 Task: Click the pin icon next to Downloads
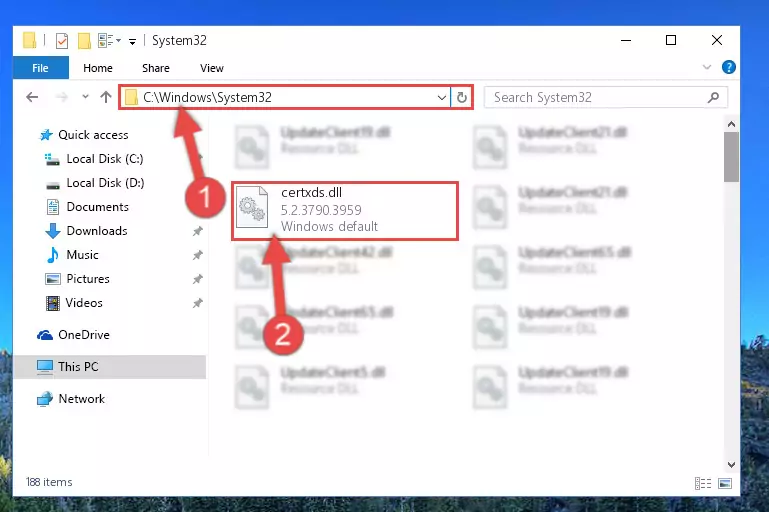coord(198,231)
